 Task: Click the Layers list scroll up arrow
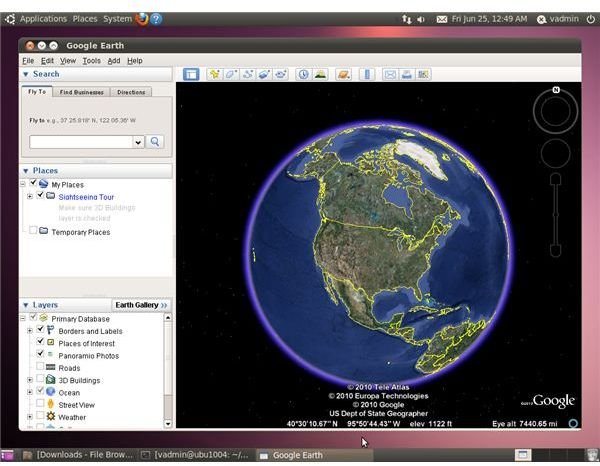[168, 318]
